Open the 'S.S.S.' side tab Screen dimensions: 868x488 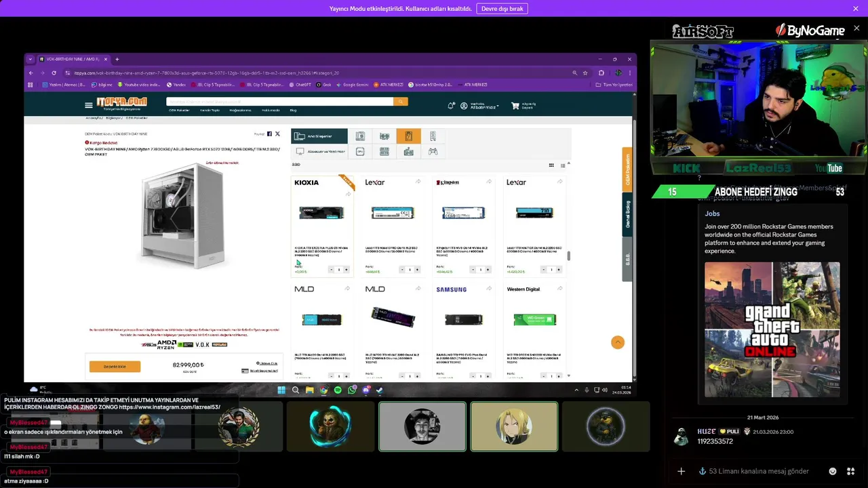click(x=627, y=259)
